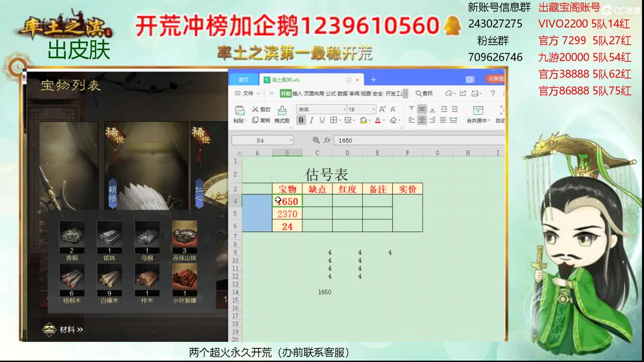644x362 pixels.
Task: Click the red font color A icon
Action: 377,120
